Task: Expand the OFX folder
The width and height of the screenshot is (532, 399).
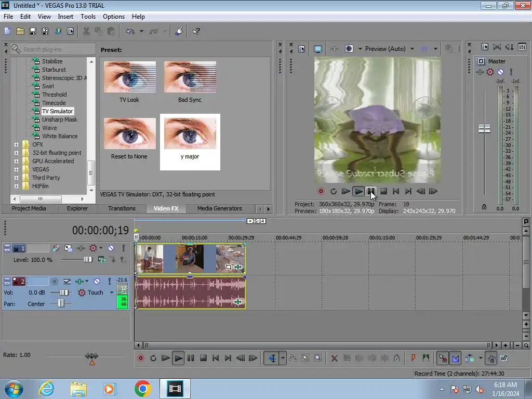Action: pyautogui.click(x=16, y=144)
